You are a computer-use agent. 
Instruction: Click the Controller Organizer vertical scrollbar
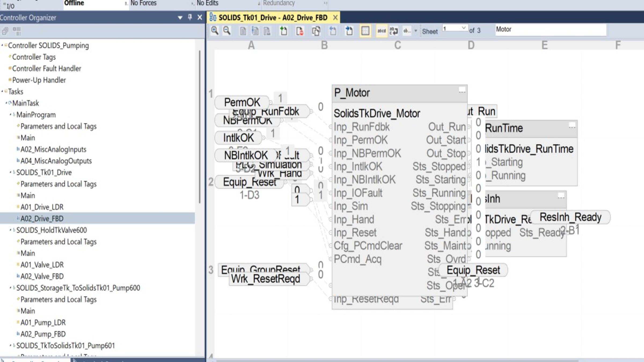pyautogui.click(x=200, y=127)
